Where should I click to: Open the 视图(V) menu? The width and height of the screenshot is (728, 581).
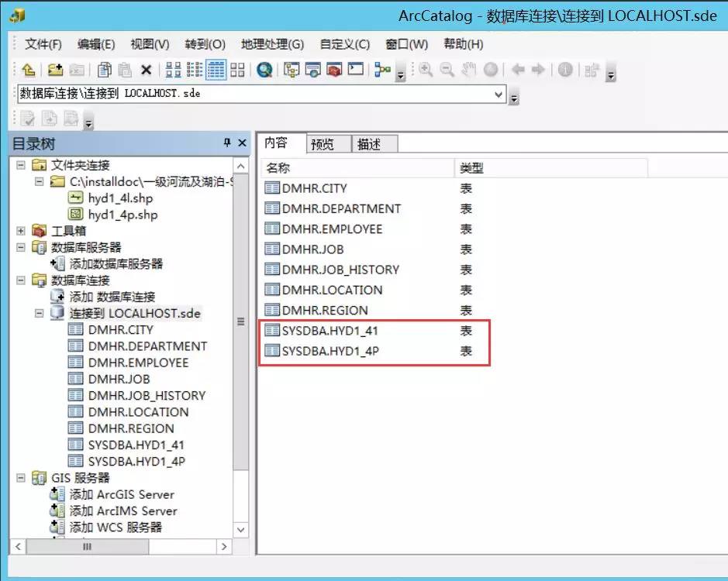[x=150, y=44]
